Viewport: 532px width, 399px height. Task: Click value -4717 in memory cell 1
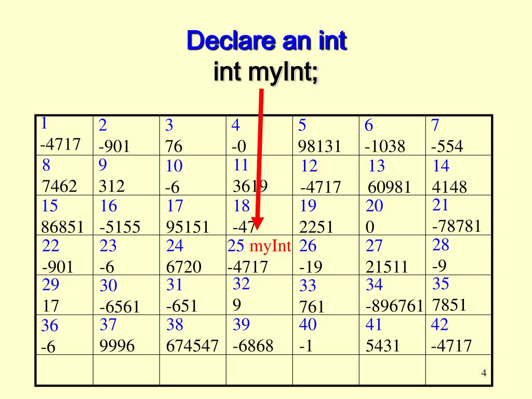(x=60, y=144)
